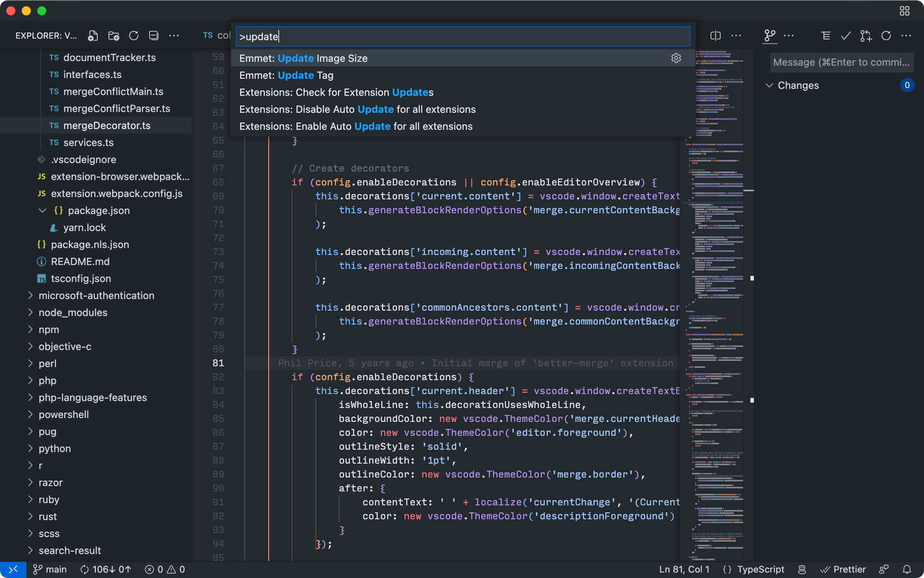This screenshot has width=924, height=578.
Task: Collapse all folders in Explorer
Action: [154, 36]
